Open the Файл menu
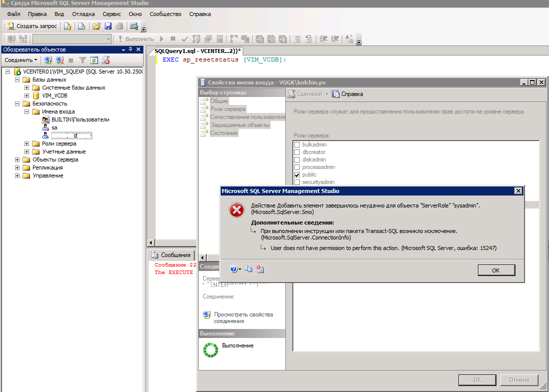Viewport: 549px width, 392px height. (x=14, y=14)
